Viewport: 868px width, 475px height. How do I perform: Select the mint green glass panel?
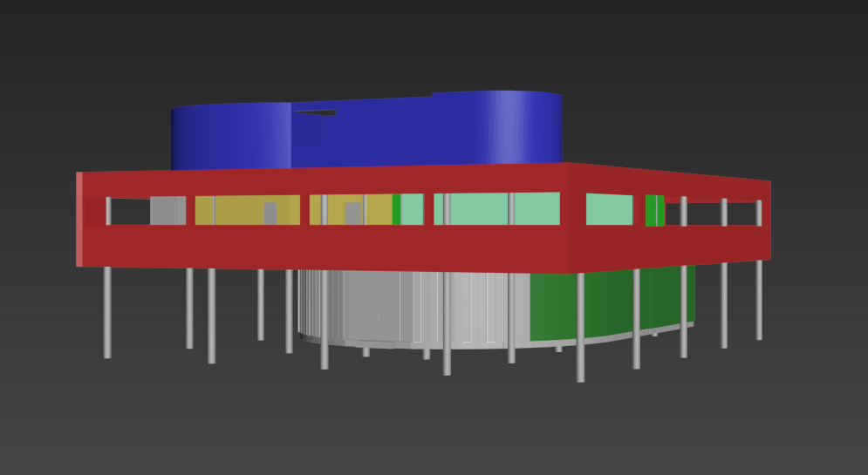click(x=496, y=208)
